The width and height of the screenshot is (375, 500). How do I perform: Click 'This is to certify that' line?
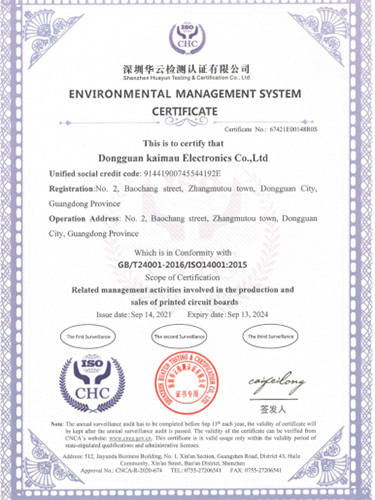pos(183,143)
